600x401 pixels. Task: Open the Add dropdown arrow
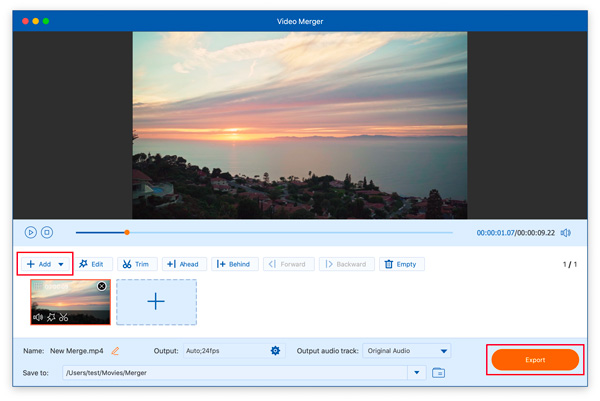pos(61,264)
